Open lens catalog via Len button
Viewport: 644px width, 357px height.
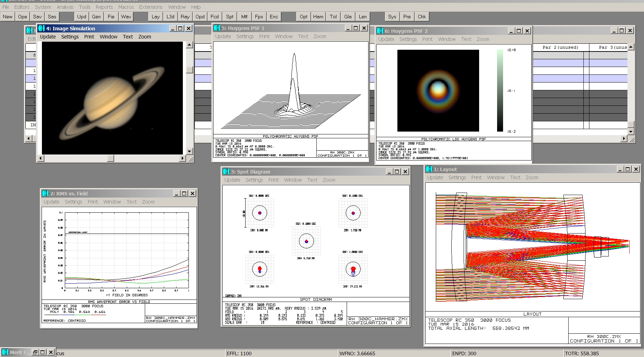point(363,17)
